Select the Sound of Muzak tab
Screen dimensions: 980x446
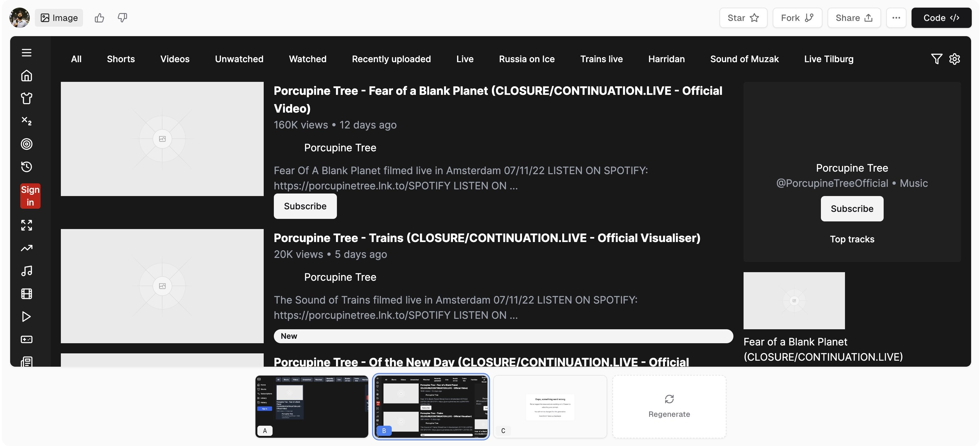click(744, 59)
